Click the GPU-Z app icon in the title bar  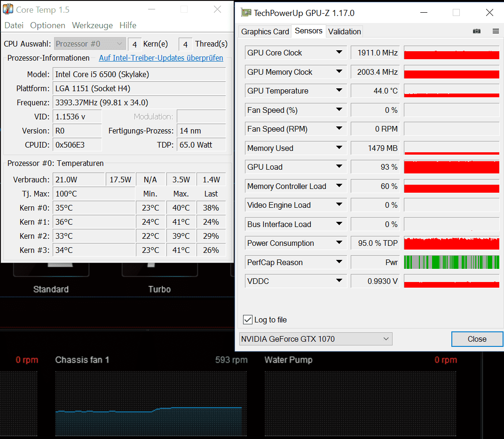(246, 13)
